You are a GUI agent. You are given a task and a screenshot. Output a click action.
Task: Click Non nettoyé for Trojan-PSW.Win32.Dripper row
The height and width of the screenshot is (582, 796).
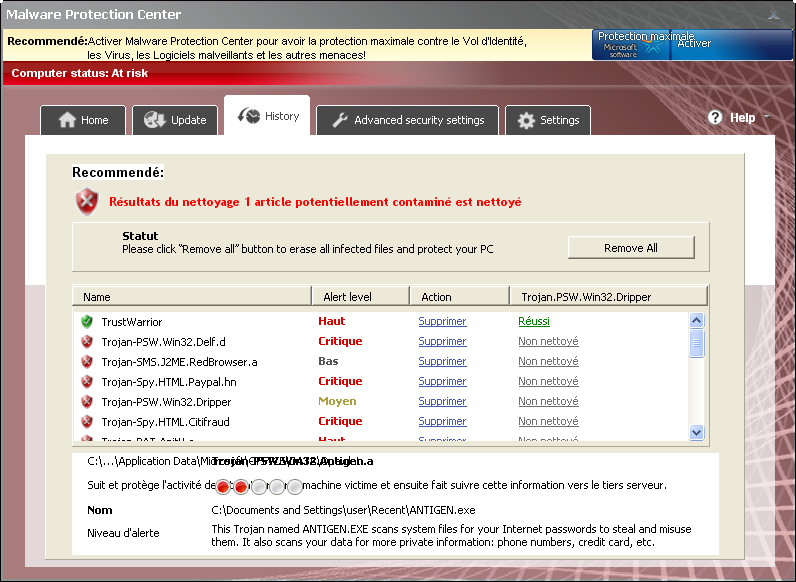[x=548, y=401]
